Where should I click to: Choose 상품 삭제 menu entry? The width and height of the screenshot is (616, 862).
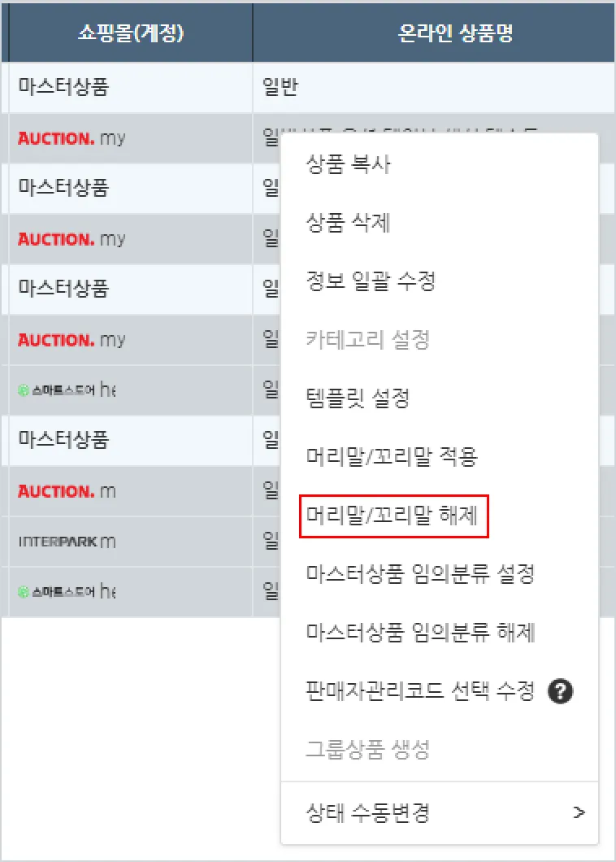[x=348, y=223]
